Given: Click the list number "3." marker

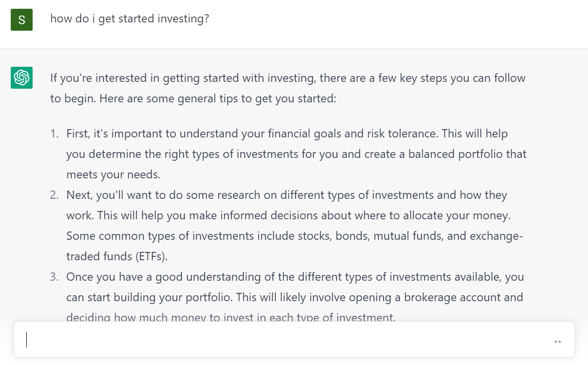Looking at the screenshot, I should coord(55,277).
